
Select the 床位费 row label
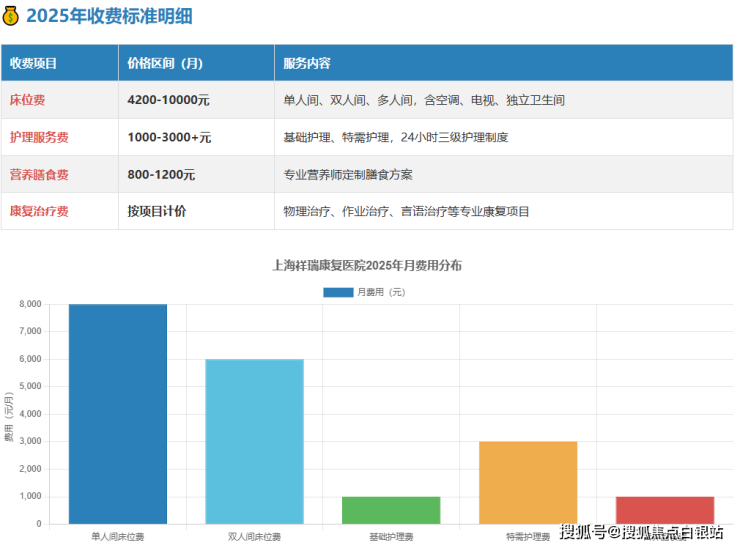tap(27, 100)
